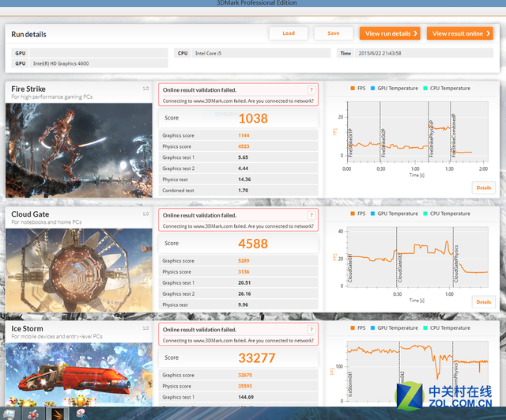Click the Ice Storm title heading
Viewport: 506px width, 420px height.
(27, 328)
